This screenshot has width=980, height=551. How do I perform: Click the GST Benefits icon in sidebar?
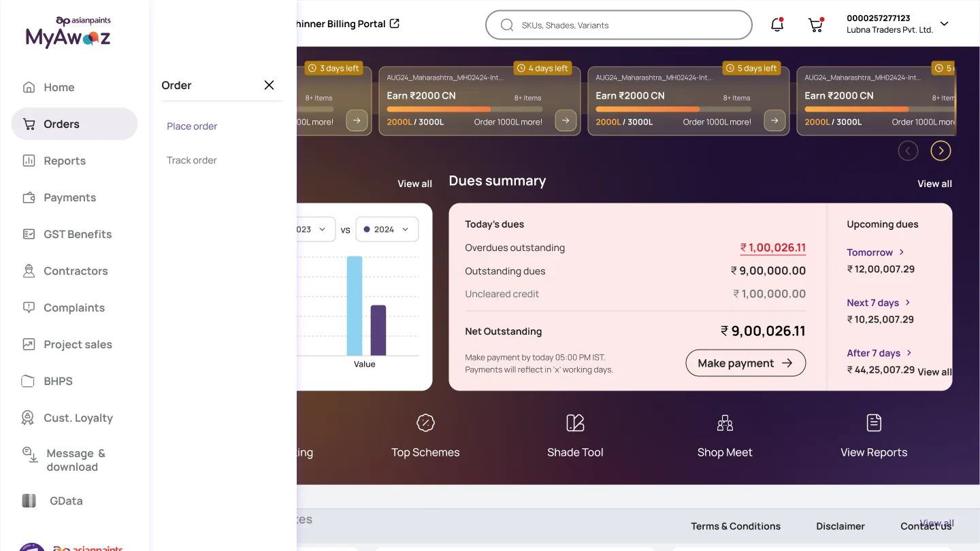coord(29,234)
